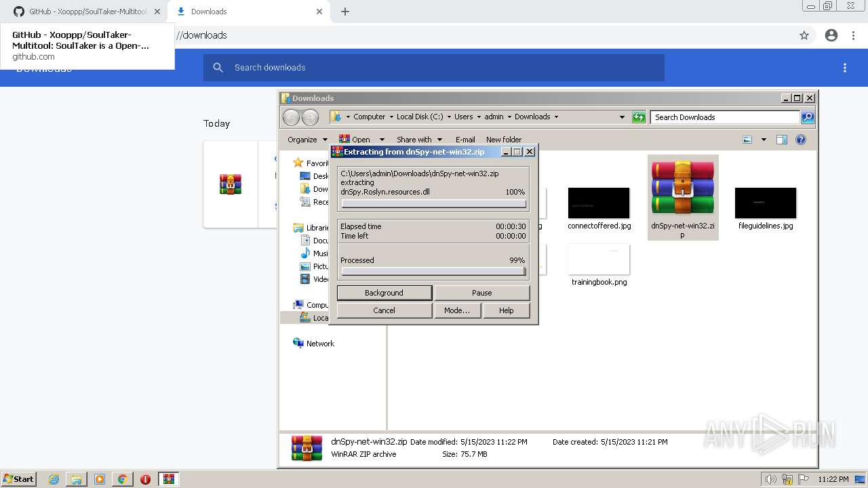Launch media player from taskbar
Screen dimensions: 868x488
click(x=100, y=479)
